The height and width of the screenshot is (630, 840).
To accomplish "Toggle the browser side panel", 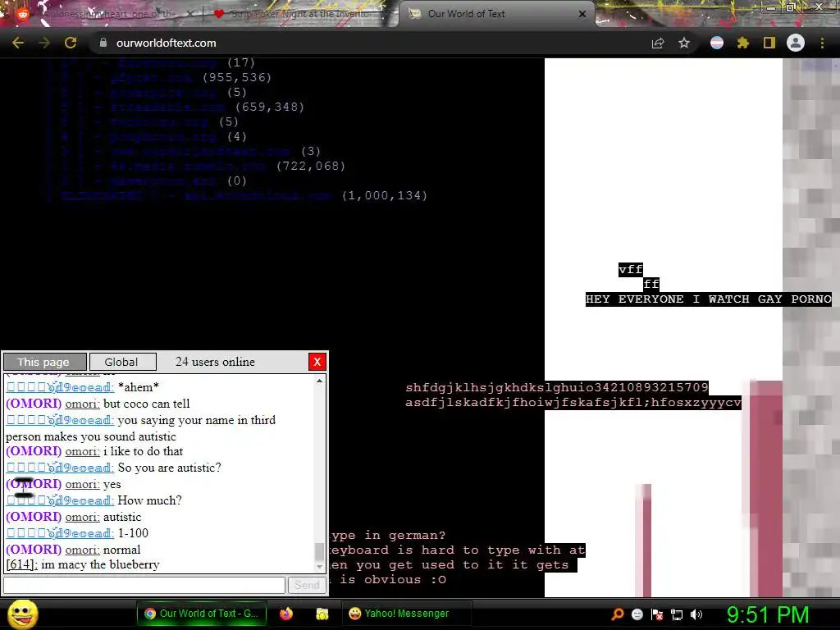I will click(x=769, y=43).
